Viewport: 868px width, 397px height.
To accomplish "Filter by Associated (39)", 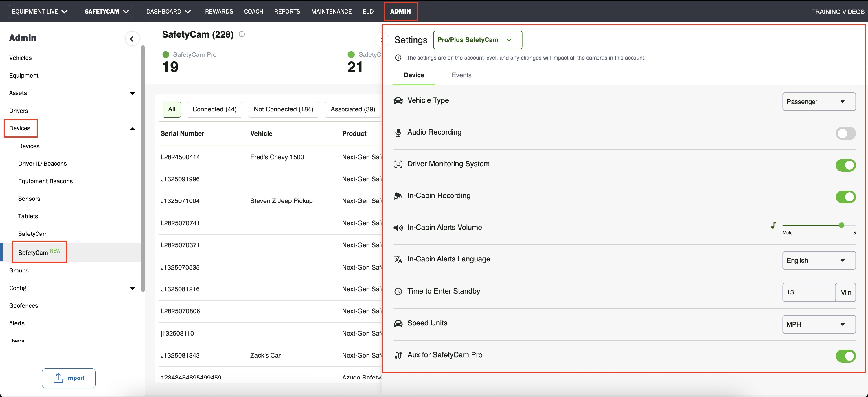I will pos(353,110).
